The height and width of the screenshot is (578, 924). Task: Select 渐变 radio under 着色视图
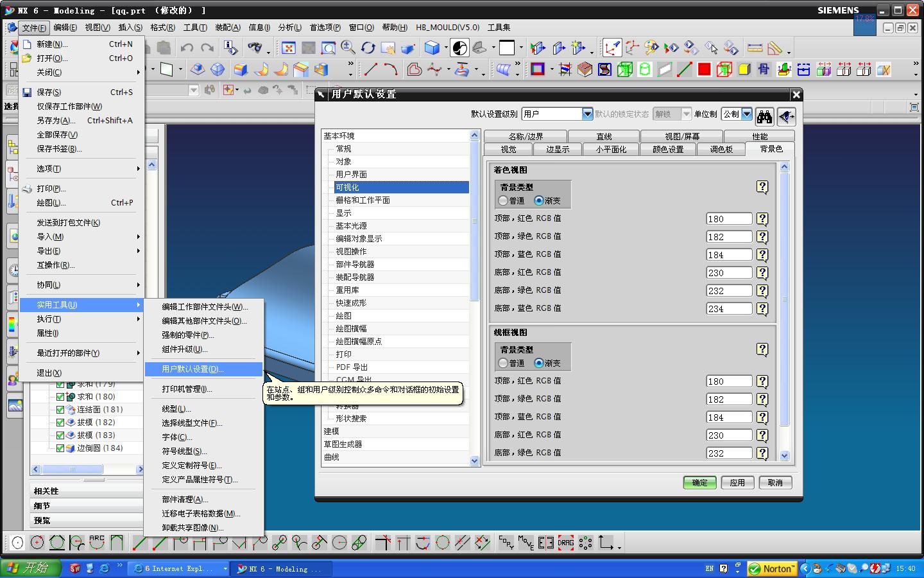click(x=539, y=201)
